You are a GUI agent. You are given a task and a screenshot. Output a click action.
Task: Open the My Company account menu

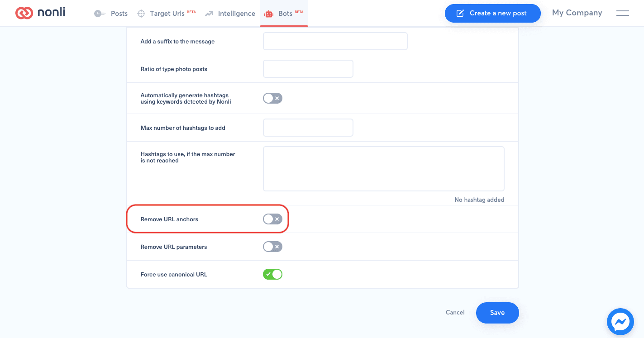point(577,13)
